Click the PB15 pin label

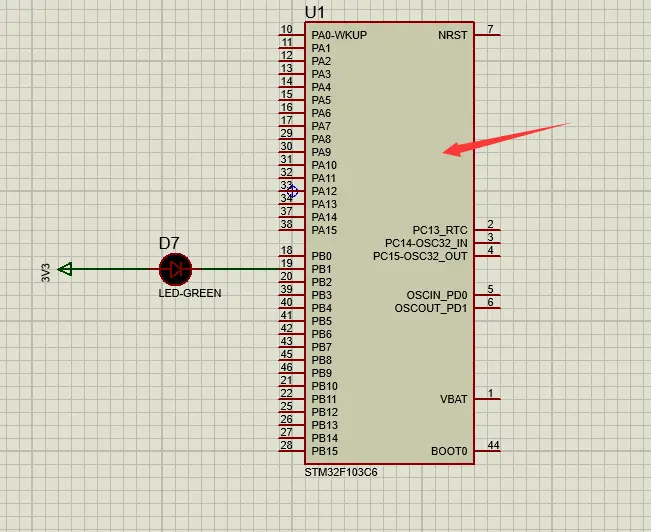coord(324,451)
